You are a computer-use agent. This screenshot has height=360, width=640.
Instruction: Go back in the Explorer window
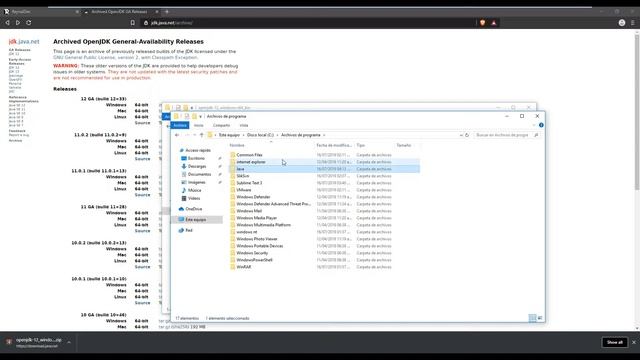[177, 135]
